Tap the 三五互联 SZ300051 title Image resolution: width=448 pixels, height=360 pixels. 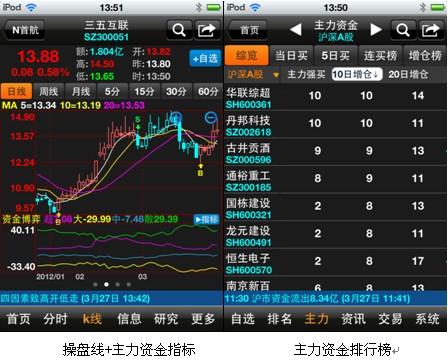[x=106, y=30]
